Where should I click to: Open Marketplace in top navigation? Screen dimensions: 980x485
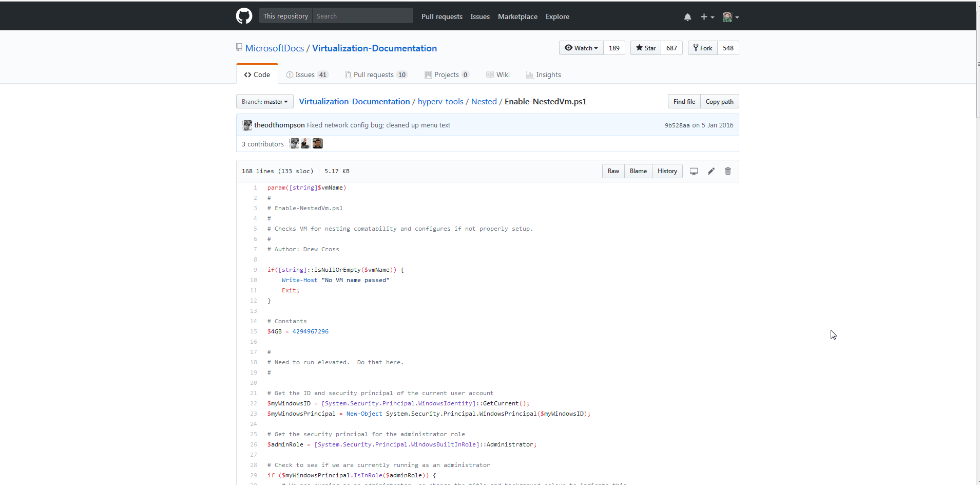coord(517,16)
